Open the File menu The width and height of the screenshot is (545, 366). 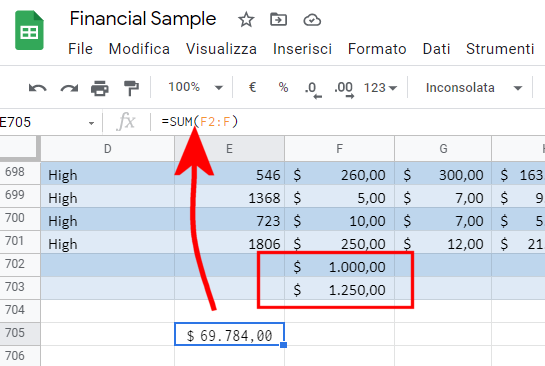click(x=80, y=49)
